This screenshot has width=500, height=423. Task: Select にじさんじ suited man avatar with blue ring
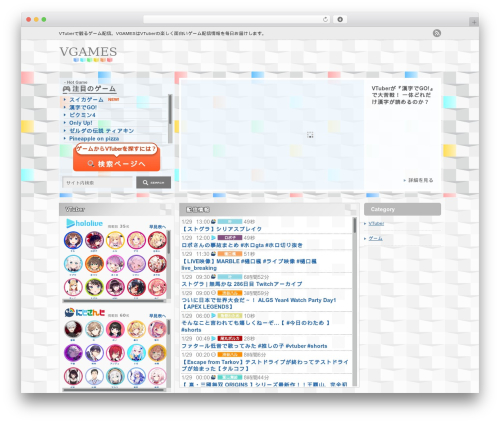(x=94, y=376)
